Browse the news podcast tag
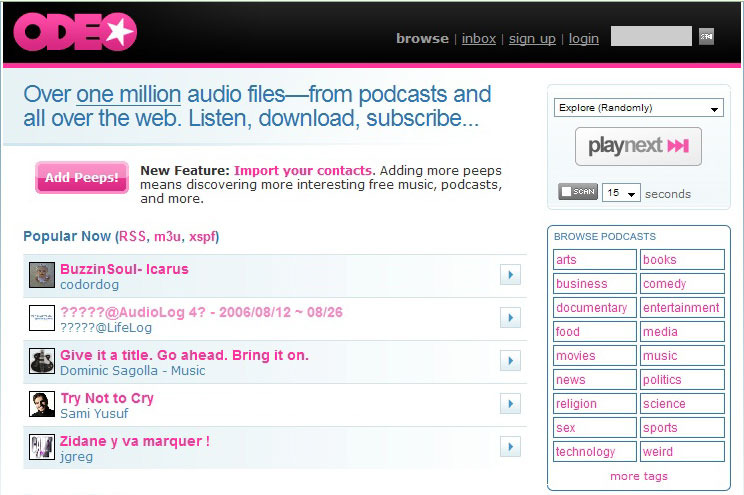 [595, 380]
